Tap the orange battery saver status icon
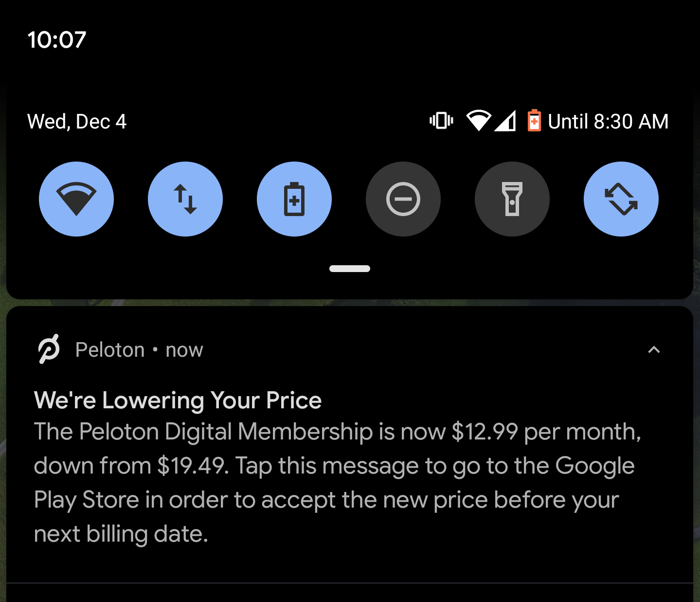The height and width of the screenshot is (602, 700). pyautogui.click(x=534, y=121)
